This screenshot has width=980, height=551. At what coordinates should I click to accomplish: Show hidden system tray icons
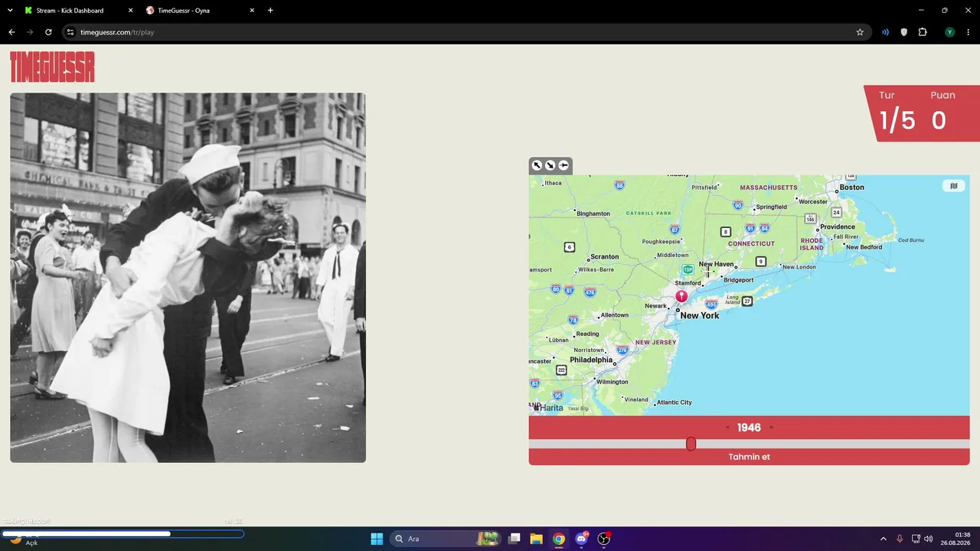pos(884,539)
